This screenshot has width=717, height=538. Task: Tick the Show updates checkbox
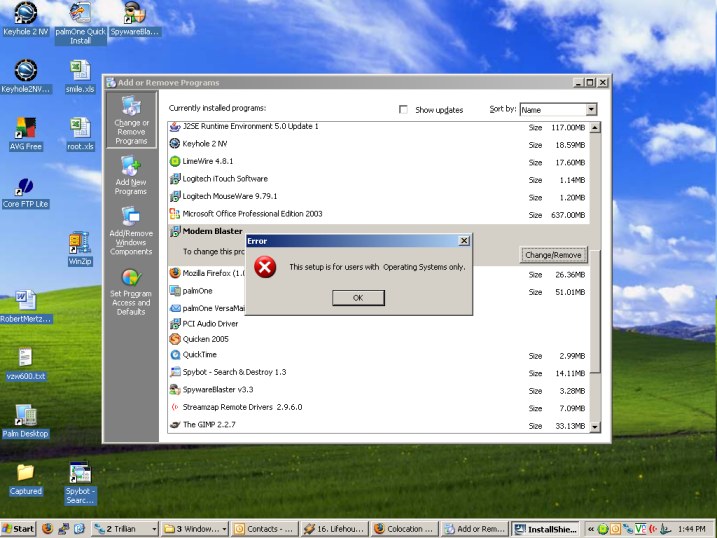(x=403, y=109)
